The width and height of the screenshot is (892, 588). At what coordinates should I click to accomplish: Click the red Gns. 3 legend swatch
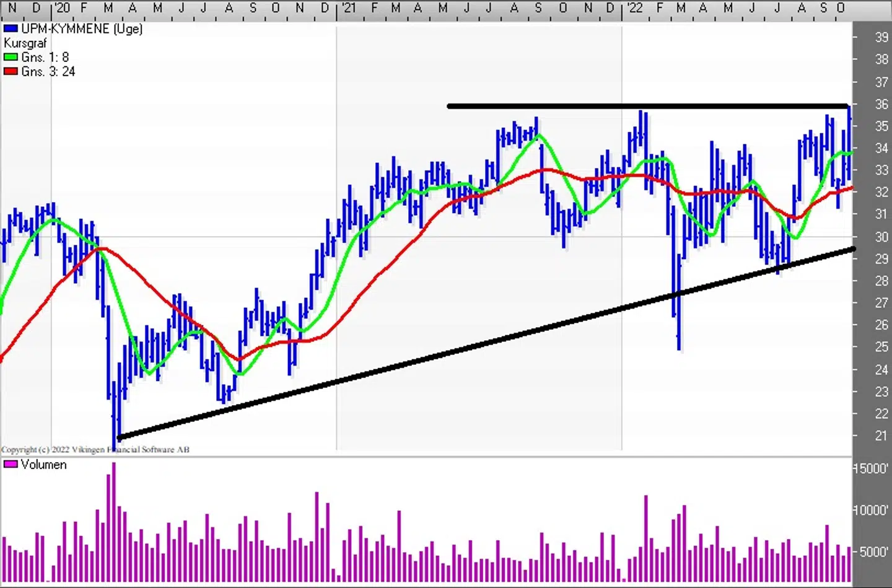coord(11,71)
